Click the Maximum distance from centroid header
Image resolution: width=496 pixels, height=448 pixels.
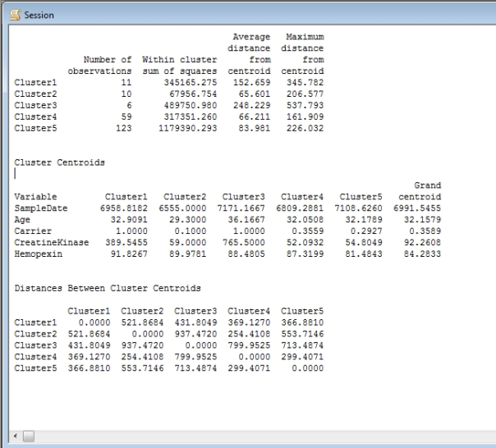tap(304, 53)
